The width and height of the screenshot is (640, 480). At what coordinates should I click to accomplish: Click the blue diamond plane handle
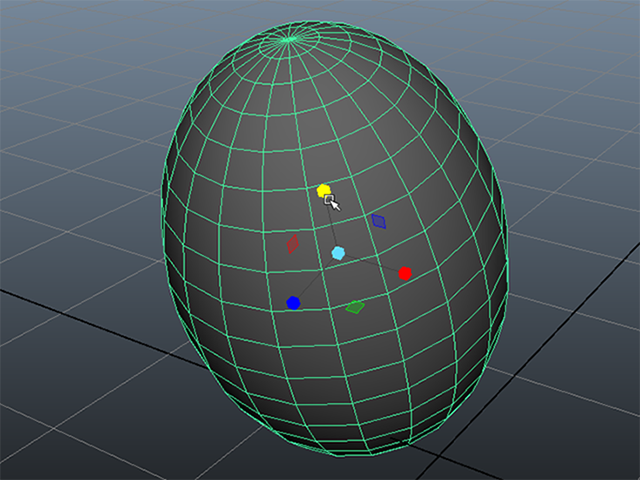click(x=379, y=221)
